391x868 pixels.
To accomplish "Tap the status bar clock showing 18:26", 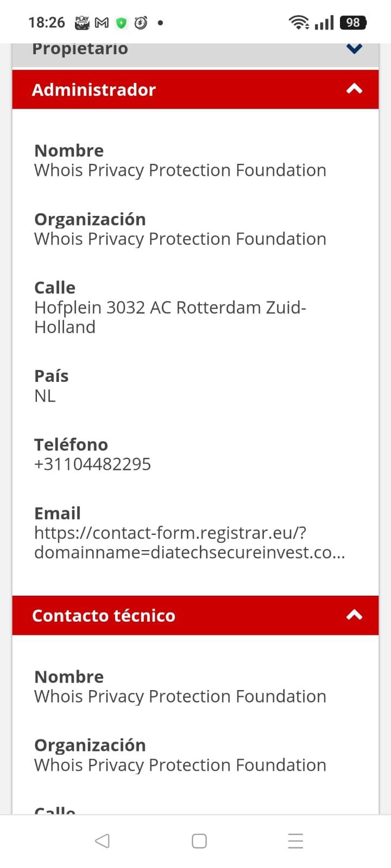I will [x=47, y=23].
